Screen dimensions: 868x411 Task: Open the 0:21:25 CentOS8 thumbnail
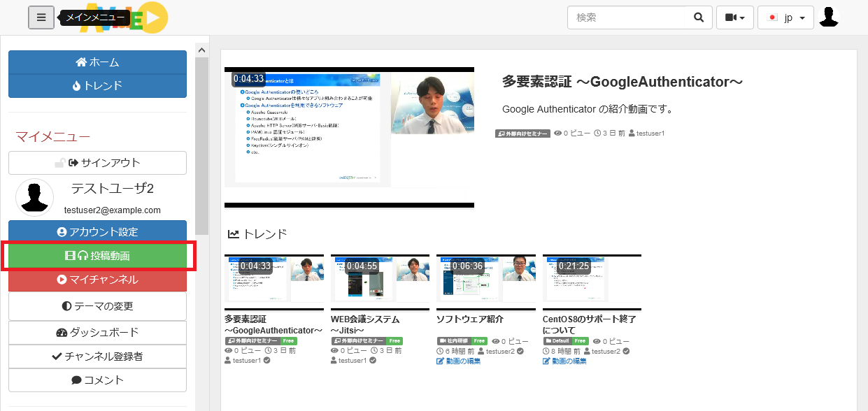tap(592, 282)
